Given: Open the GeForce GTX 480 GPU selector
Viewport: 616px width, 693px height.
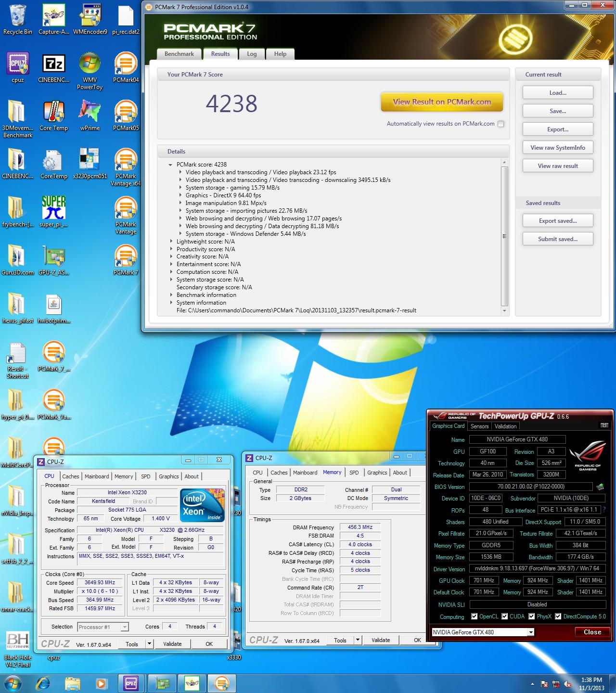Looking at the screenshot, I should pos(483,632).
